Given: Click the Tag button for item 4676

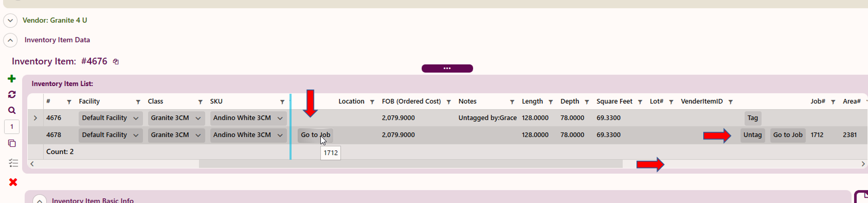Looking at the screenshot, I should tap(753, 118).
